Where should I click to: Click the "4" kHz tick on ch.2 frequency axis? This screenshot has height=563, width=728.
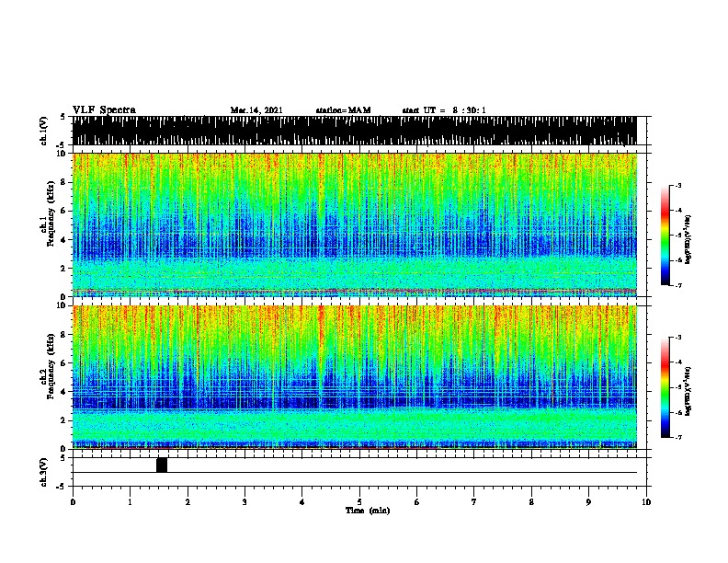(63, 392)
